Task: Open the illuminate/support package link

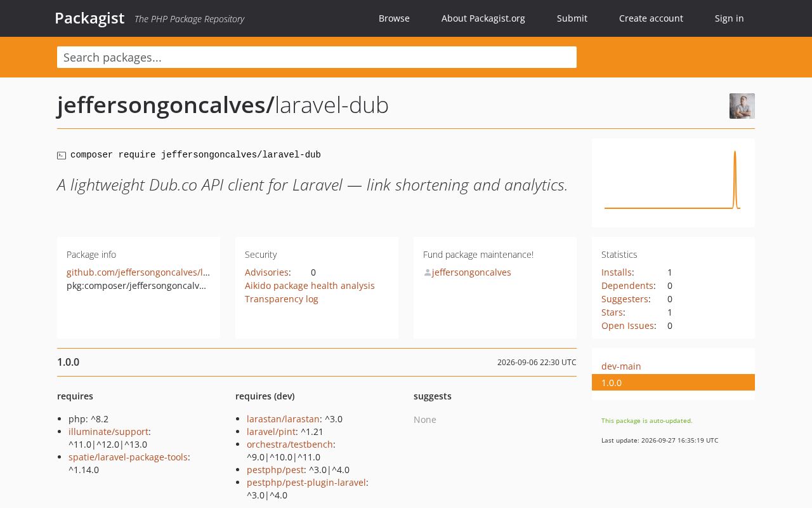Action: click(108, 432)
